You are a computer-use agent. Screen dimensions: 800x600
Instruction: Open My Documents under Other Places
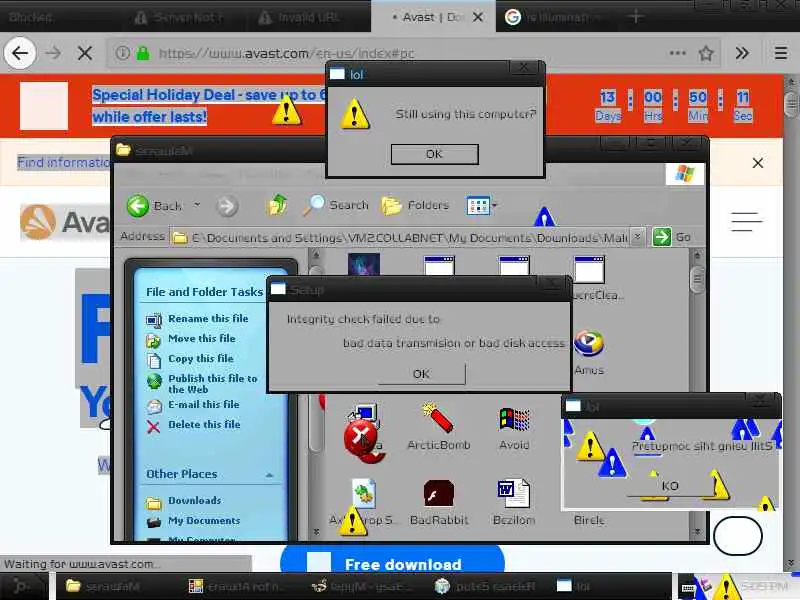pyautogui.click(x=204, y=520)
